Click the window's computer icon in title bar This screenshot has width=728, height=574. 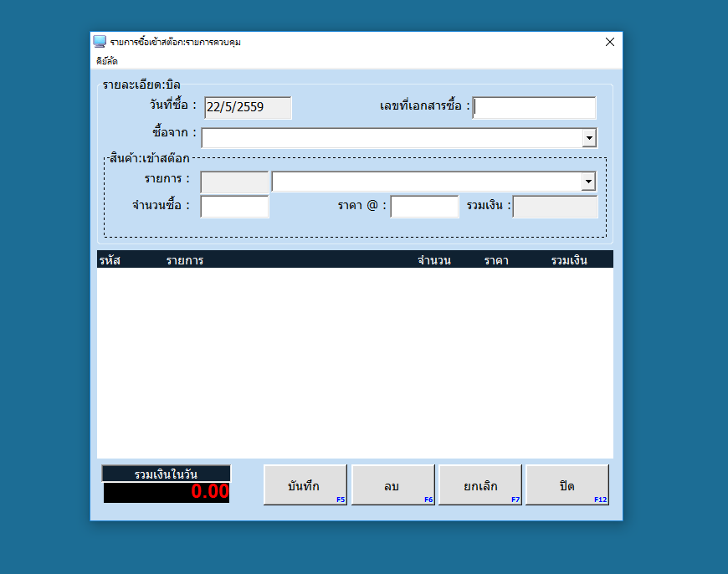click(100, 42)
